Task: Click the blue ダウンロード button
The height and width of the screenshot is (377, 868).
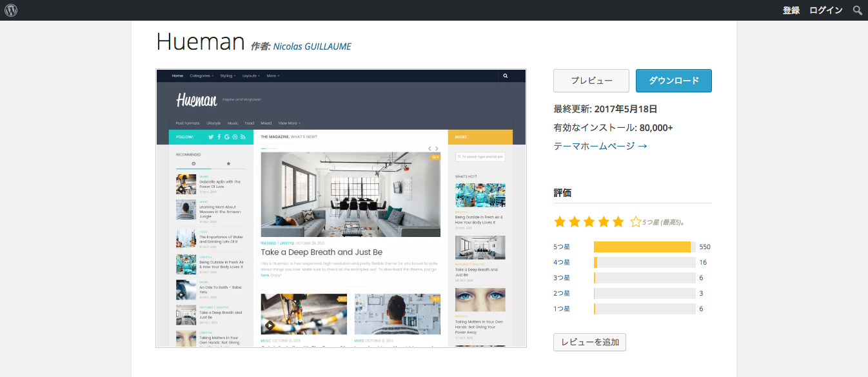Action: 674,81
